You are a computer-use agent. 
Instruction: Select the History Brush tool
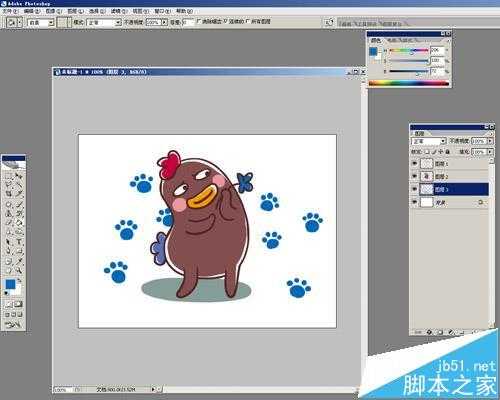pyautogui.click(x=18, y=214)
